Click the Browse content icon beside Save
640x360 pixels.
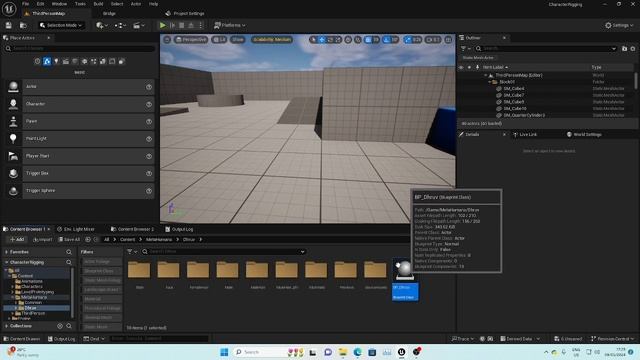point(23,25)
